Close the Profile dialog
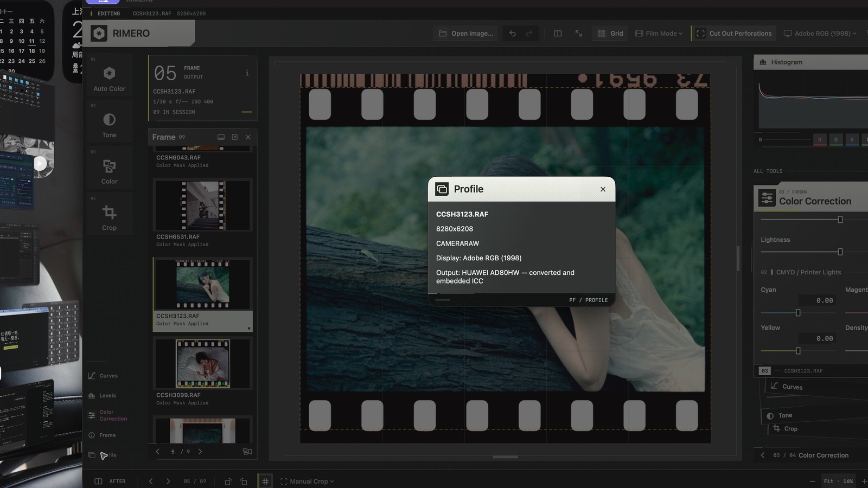This screenshot has width=868, height=488. [x=603, y=189]
